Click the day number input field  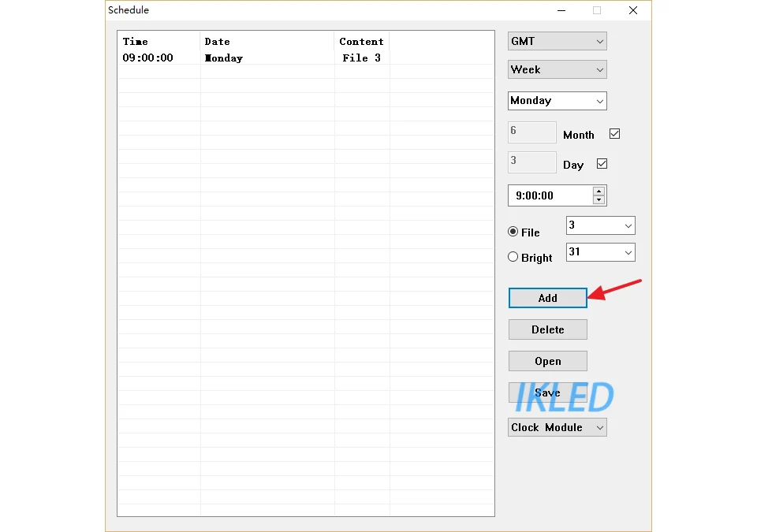pyautogui.click(x=532, y=162)
